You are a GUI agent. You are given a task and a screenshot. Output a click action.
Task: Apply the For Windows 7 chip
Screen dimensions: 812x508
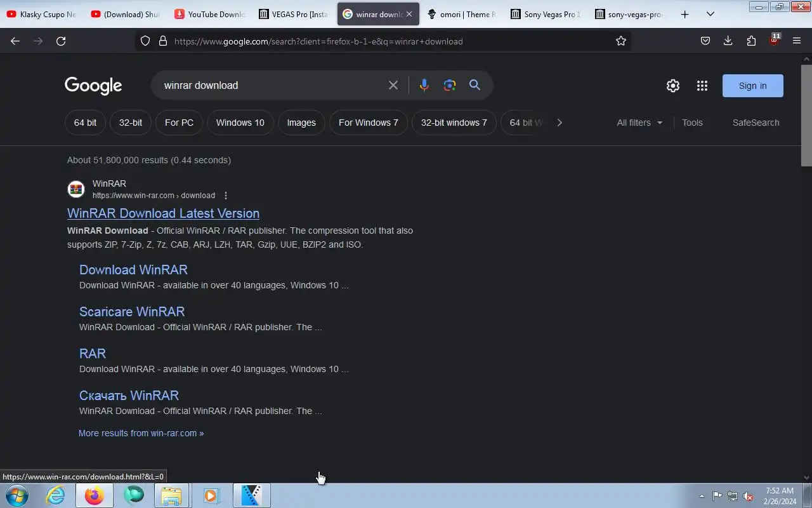click(369, 123)
